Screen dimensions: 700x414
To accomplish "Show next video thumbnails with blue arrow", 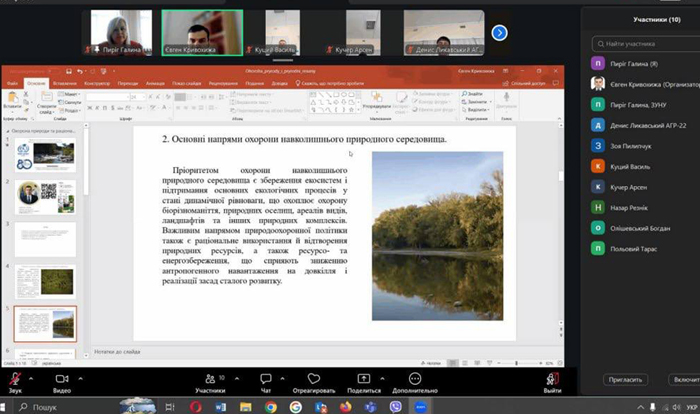I will click(x=499, y=33).
